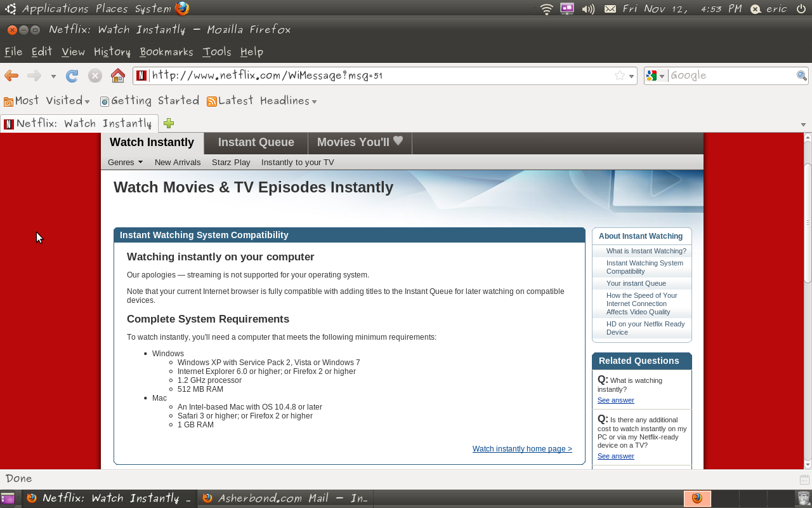The image size is (812, 508).
Task: Select the Watch Instantly tab
Action: pyautogui.click(x=152, y=143)
